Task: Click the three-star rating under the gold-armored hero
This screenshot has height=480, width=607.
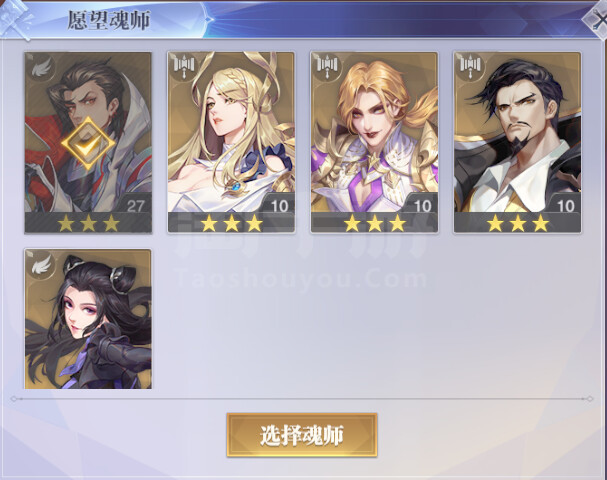Action: point(375,223)
